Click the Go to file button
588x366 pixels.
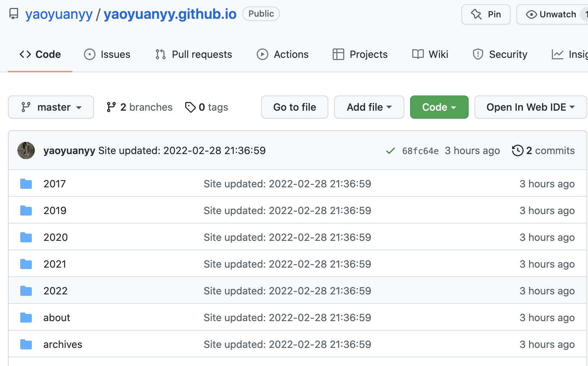point(295,107)
